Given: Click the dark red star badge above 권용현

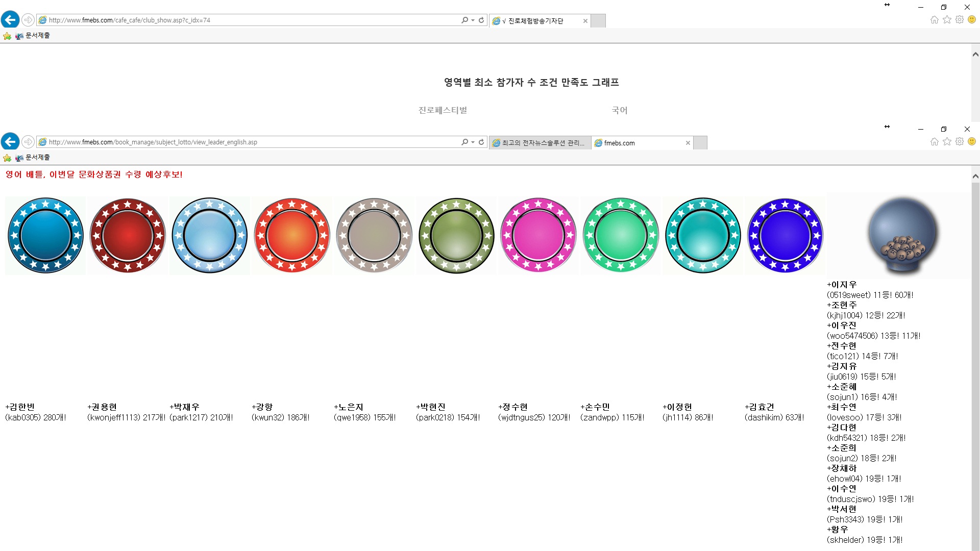Looking at the screenshot, I should [x=128, y=236].
